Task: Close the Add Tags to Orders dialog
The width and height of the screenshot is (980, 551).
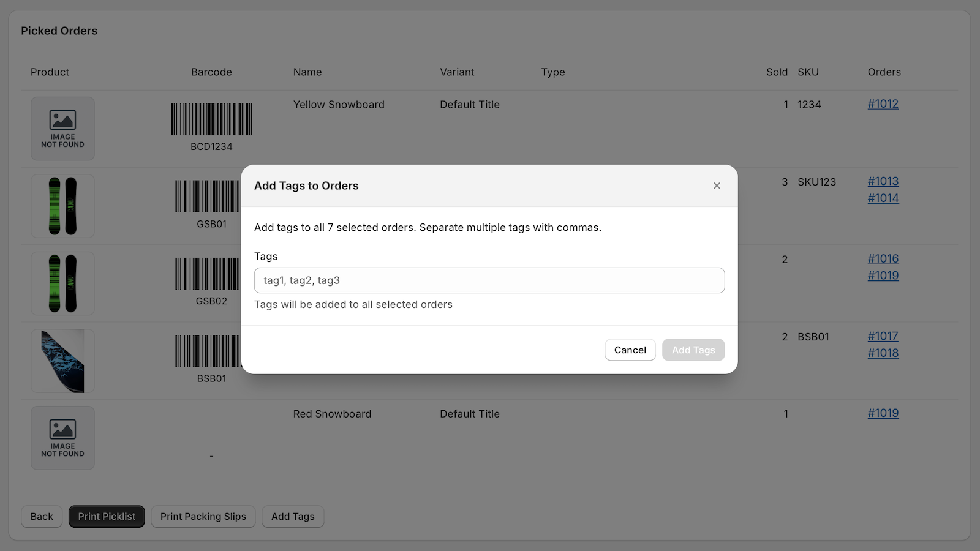Action: (x=717, y=186)
